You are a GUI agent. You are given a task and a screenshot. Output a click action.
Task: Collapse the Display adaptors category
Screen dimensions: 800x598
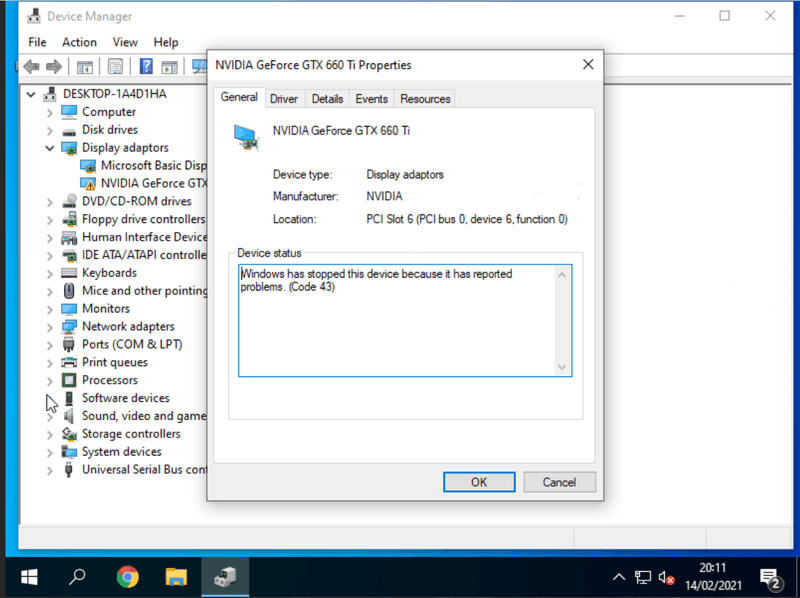[x=49, y=148]
